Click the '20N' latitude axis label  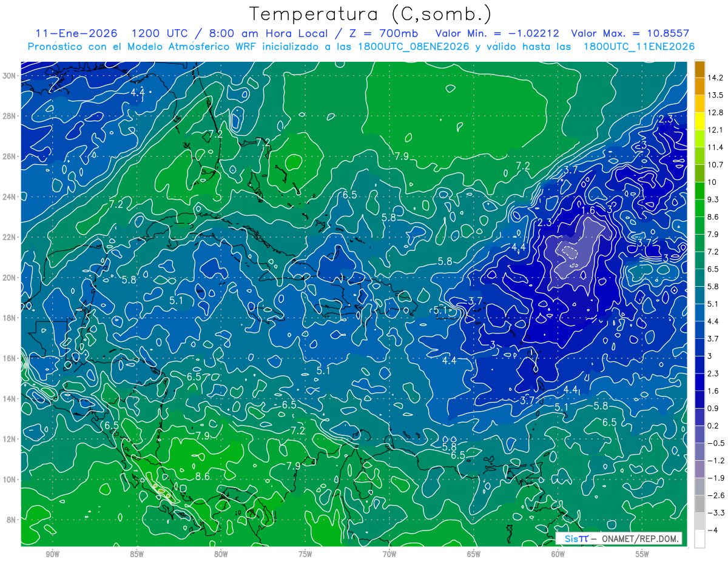10,277
